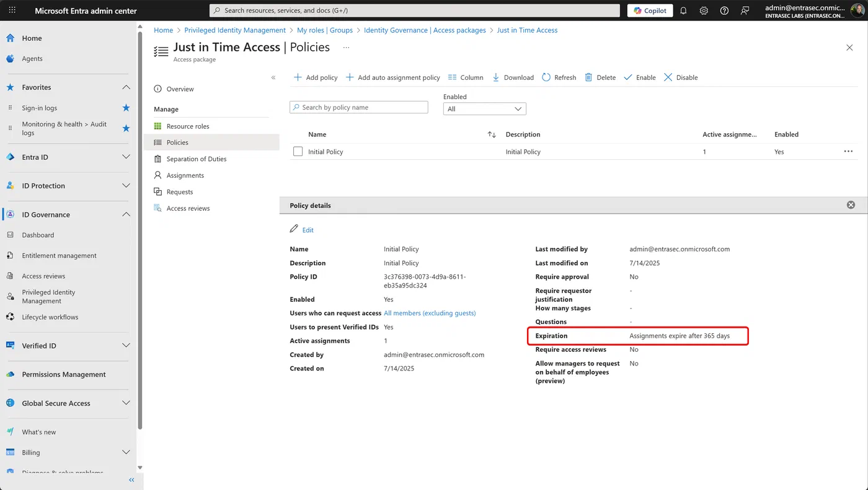Launch Copilot from the top bar
This screenshot has height=490, width=868.
pyautogui.click(x=650, y=11)
